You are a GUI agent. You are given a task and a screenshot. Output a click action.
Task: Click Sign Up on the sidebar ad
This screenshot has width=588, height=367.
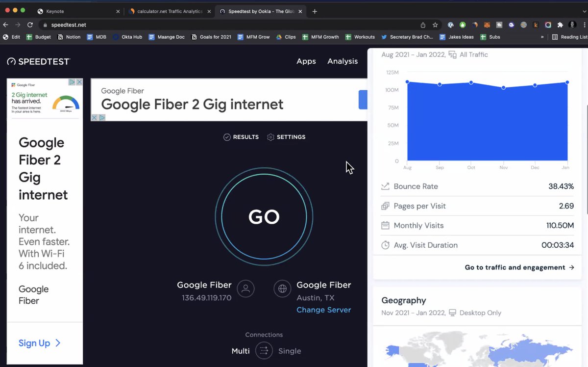click(x=40, y=343)
